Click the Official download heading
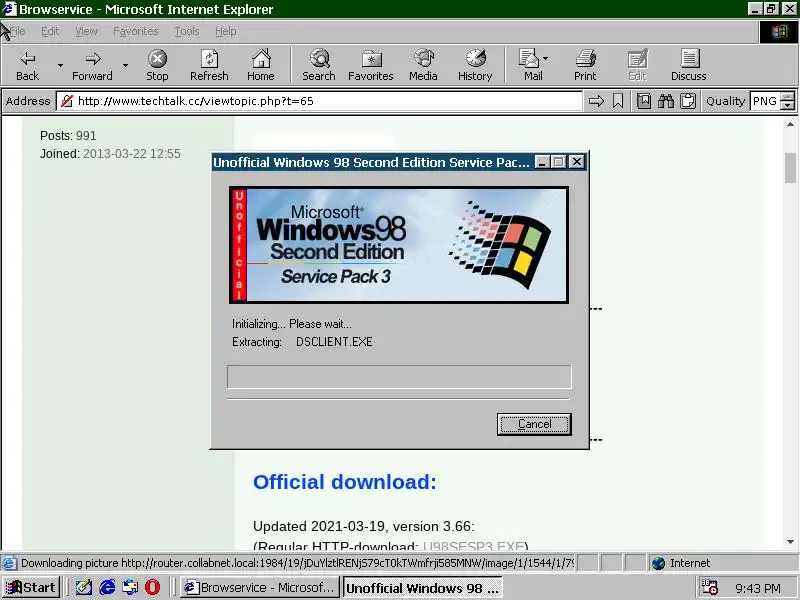Viewport: 800px width, 600px height. tap(345, 482)
